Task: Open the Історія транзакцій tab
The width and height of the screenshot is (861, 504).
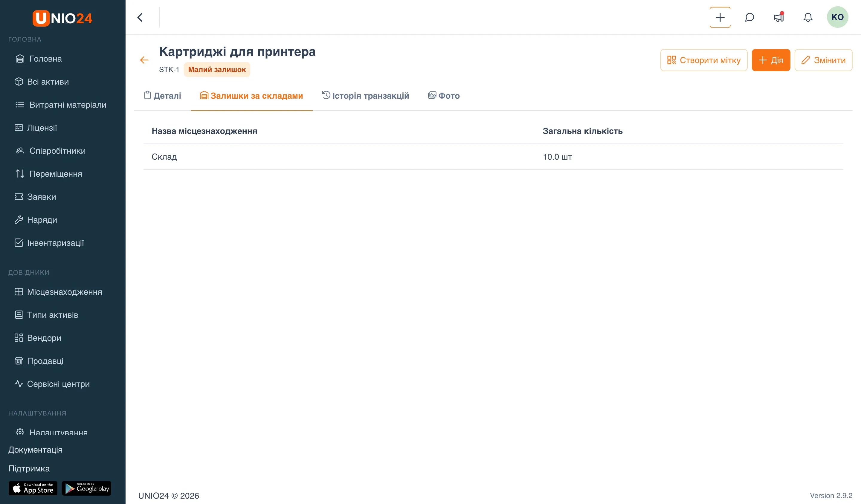Action: [365, 96]
